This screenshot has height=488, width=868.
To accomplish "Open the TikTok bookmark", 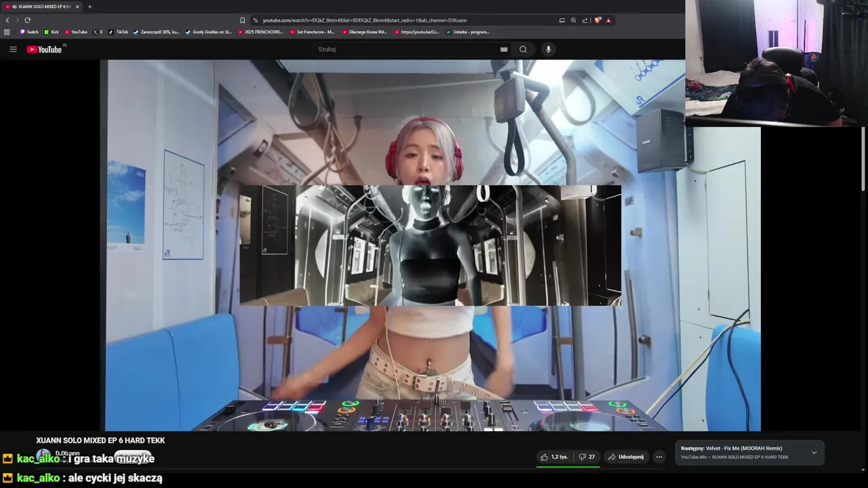I will tap(119, 32).
